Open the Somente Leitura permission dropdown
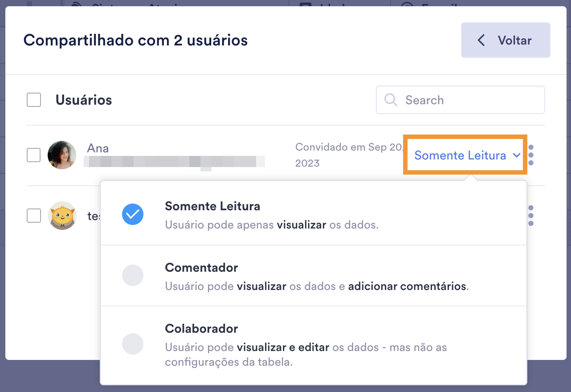This screenshot has width=571, height=392. pyautogui.click(x=460, y=155)
